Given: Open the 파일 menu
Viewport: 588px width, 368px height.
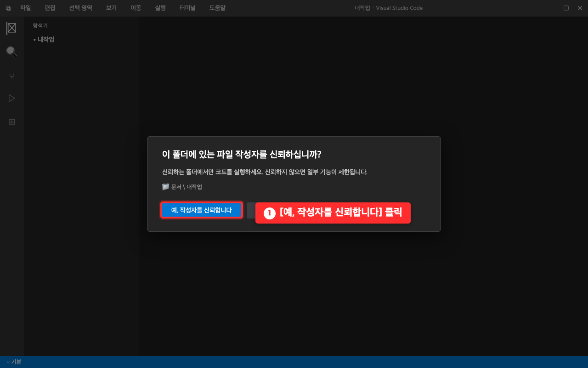Looking at the screenshot, I should click(x=25, y=8).
